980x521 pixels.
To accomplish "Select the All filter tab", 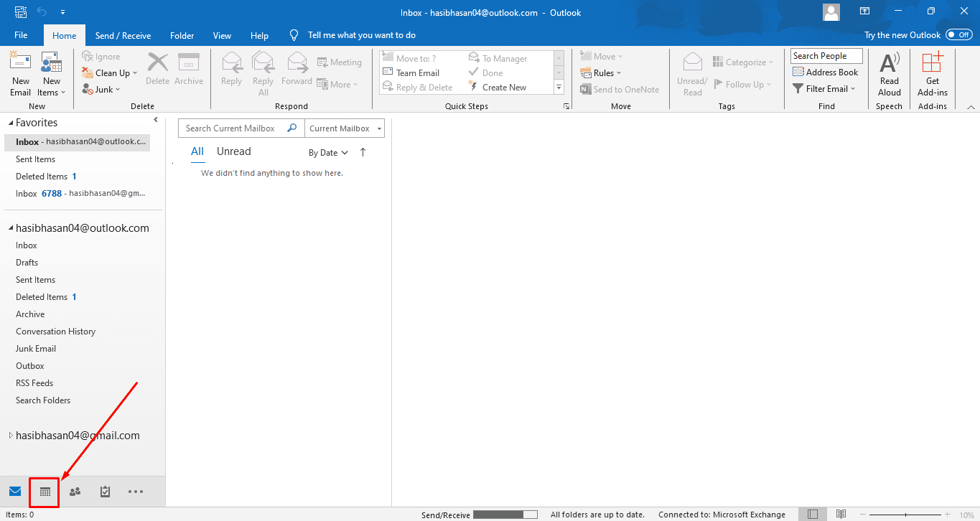I will click(197, 151).
